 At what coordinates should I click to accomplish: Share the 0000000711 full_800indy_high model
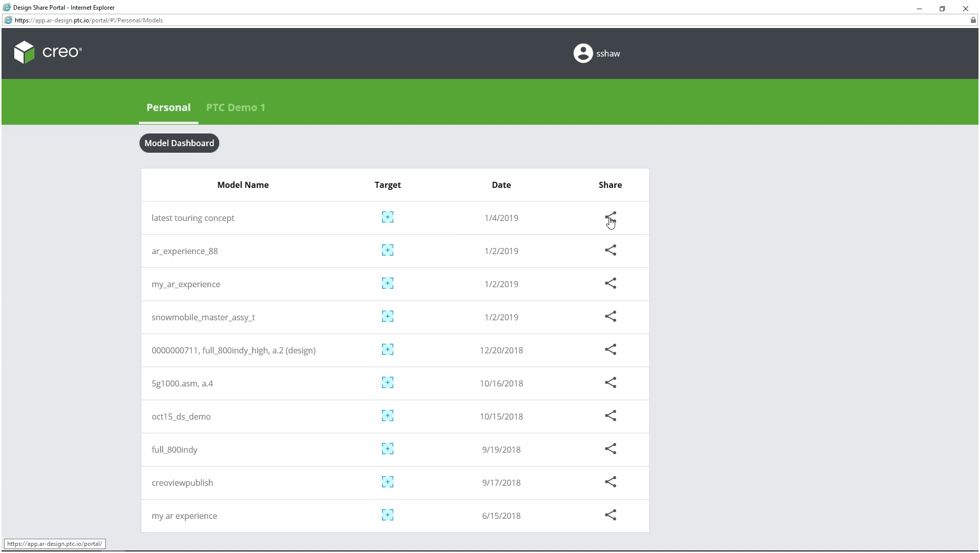pos(610,350)
